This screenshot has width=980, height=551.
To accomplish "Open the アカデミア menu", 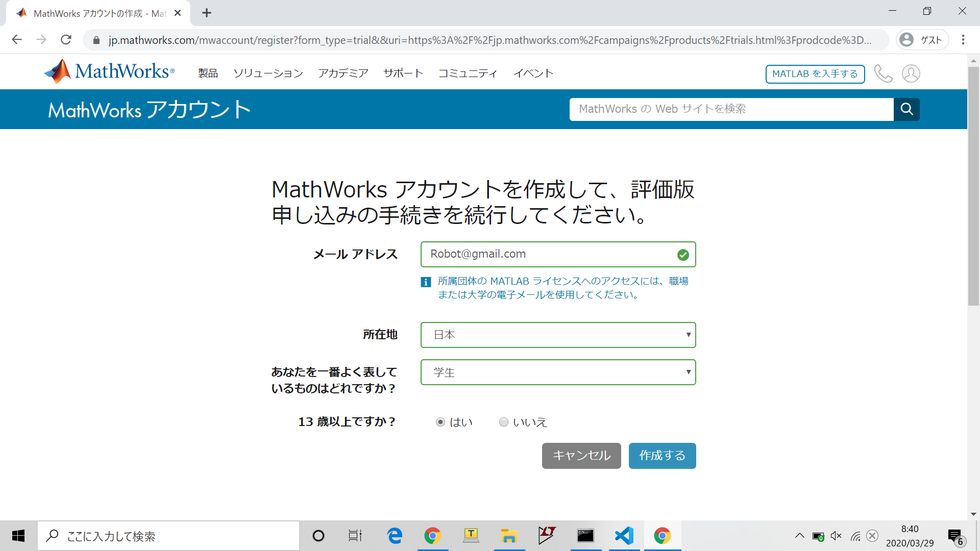I will click(343, 73).
